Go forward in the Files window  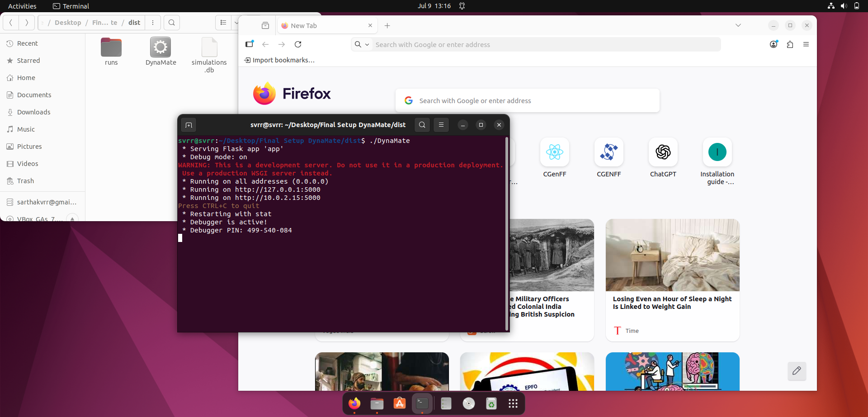pyautogui.click(x=27, y=23)
